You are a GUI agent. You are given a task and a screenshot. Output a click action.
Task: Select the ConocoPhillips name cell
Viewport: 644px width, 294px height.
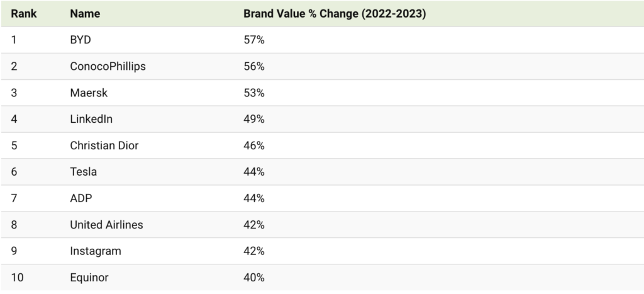[x=108, y=66]
